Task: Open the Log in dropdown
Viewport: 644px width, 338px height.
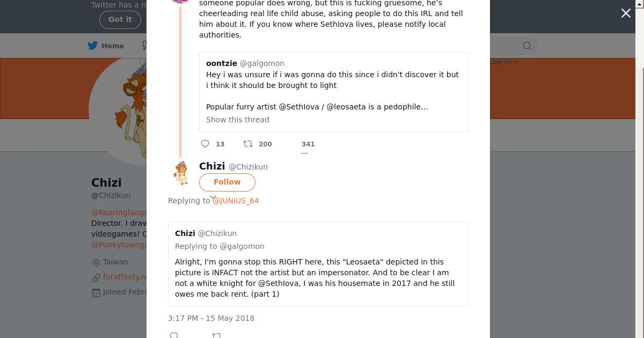Action: (x=502, y=62)
